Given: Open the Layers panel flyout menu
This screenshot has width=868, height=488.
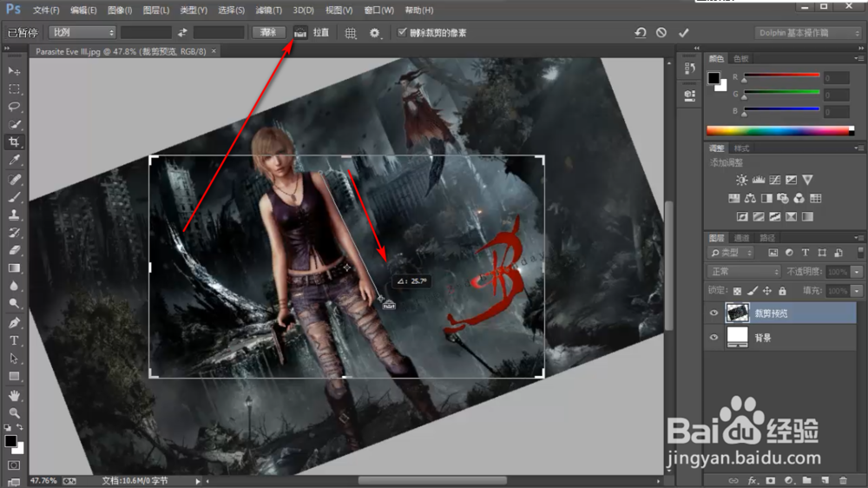Looking at the screenshot, I should 858,238.
